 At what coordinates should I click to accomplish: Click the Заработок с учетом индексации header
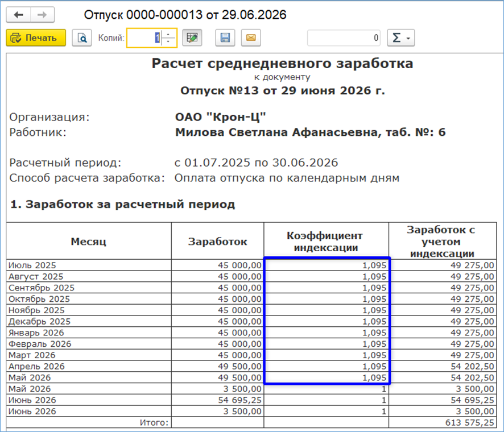pyautogui.click(x=443, y=241)
